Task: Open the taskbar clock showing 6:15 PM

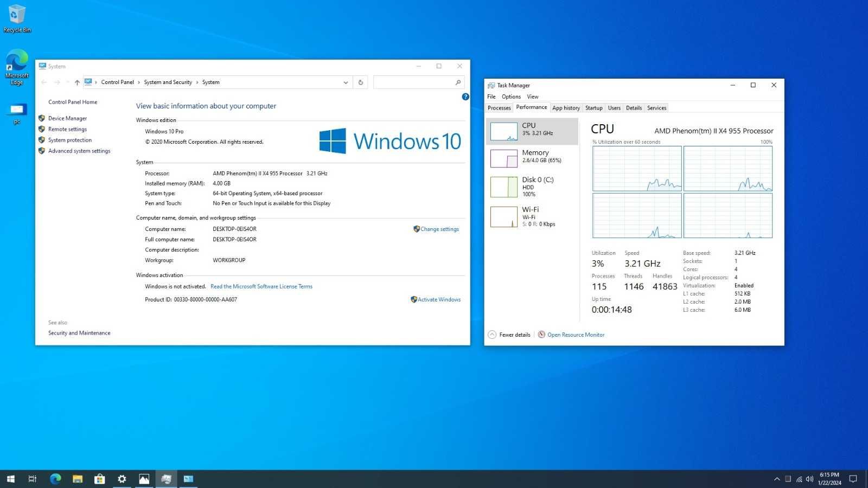Action: pos(829,479)
